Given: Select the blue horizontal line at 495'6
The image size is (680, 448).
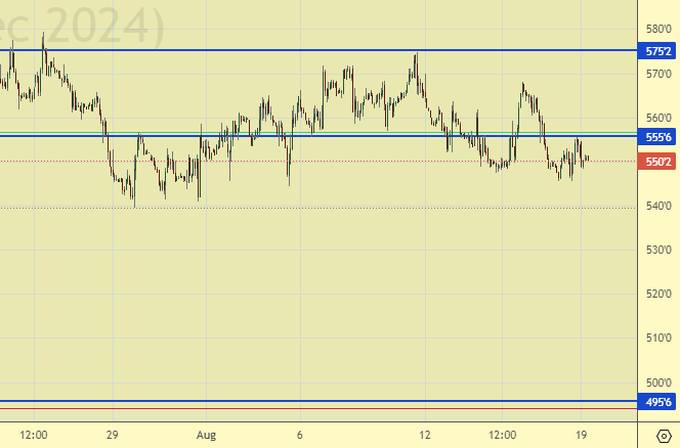Looking at the screenshot, I should (300, 402).
